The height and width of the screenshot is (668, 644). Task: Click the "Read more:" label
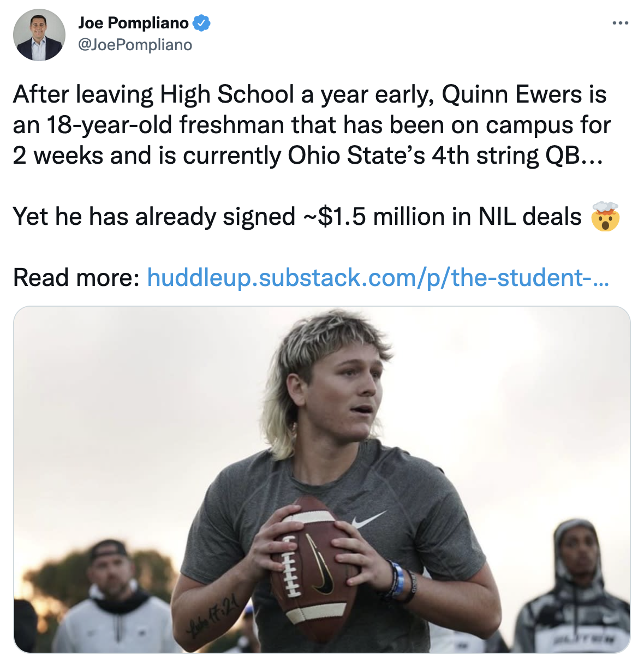(76, 278)
